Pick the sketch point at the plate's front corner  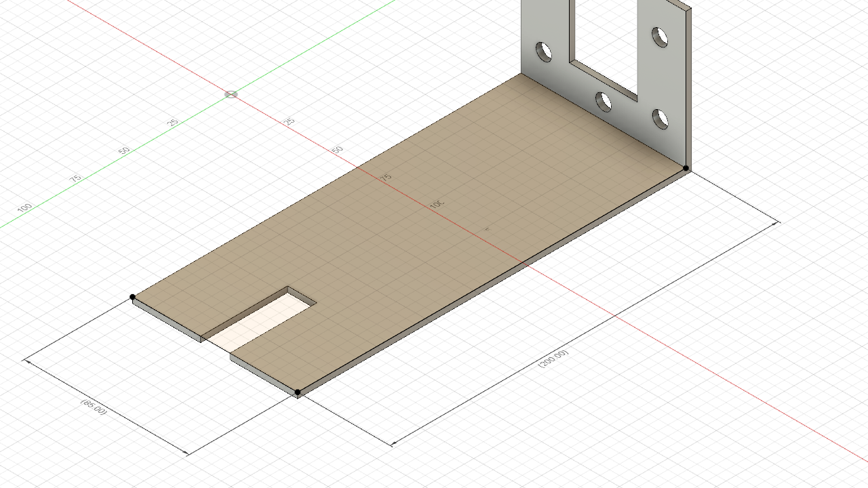click(x=298, y=392)
